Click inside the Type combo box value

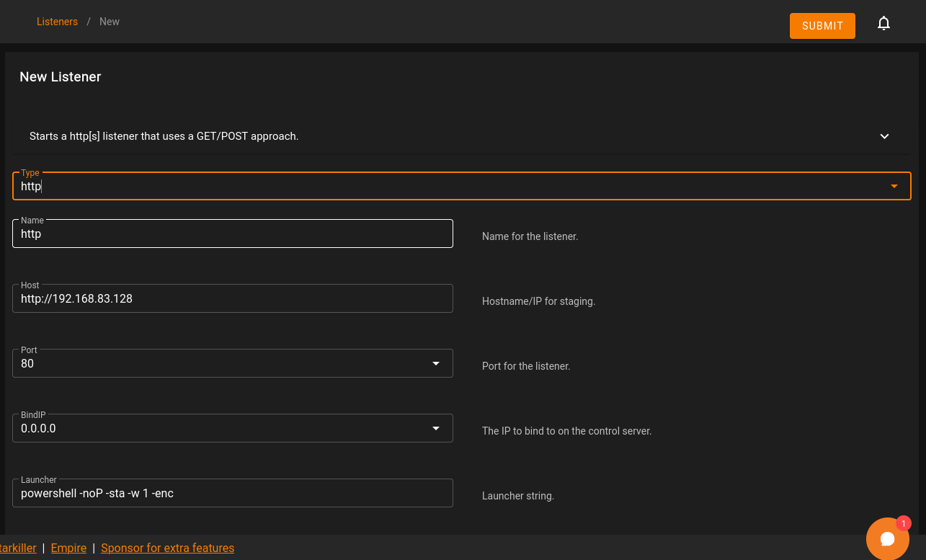click(x=31, y=186)
